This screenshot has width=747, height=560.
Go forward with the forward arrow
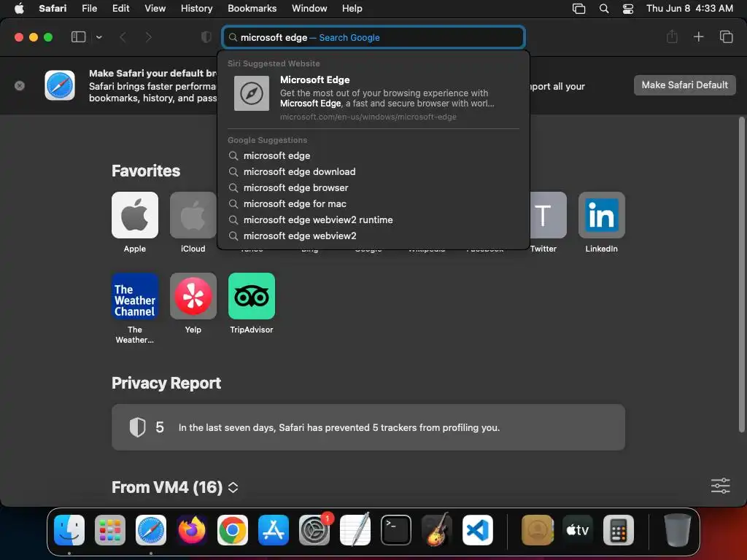[149, 37]
